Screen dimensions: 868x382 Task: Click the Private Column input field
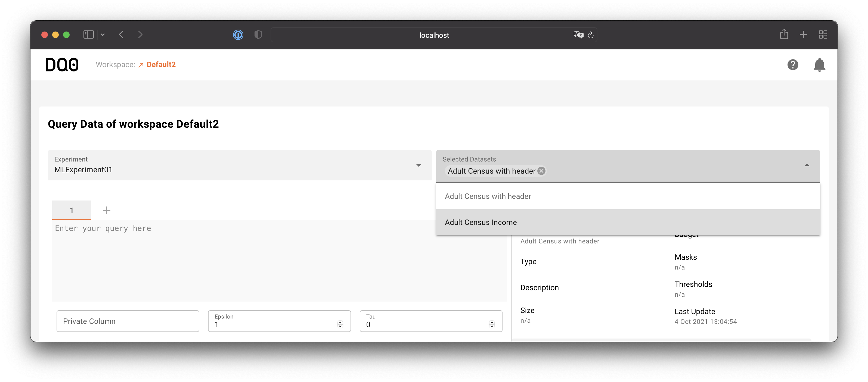pos(127,321)
